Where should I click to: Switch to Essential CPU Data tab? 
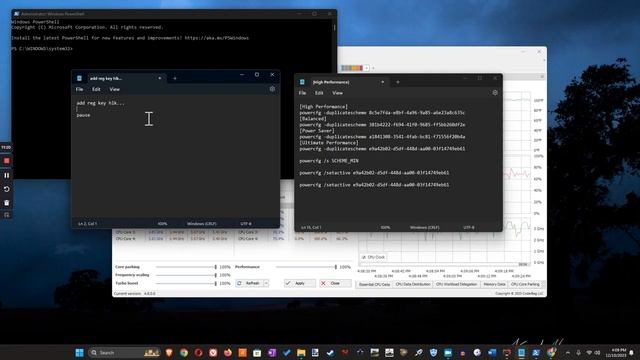(x=374, y=284)
